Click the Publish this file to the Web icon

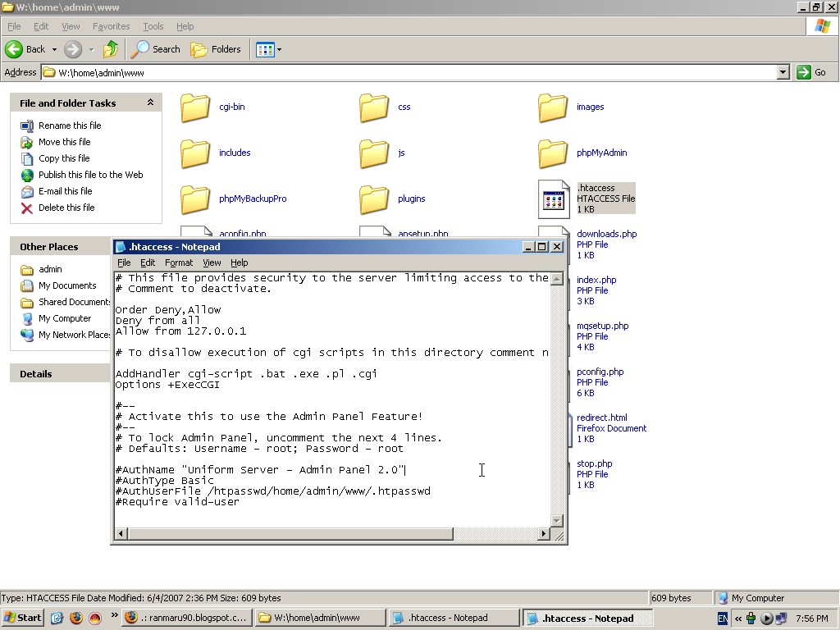tap(27, 176)
